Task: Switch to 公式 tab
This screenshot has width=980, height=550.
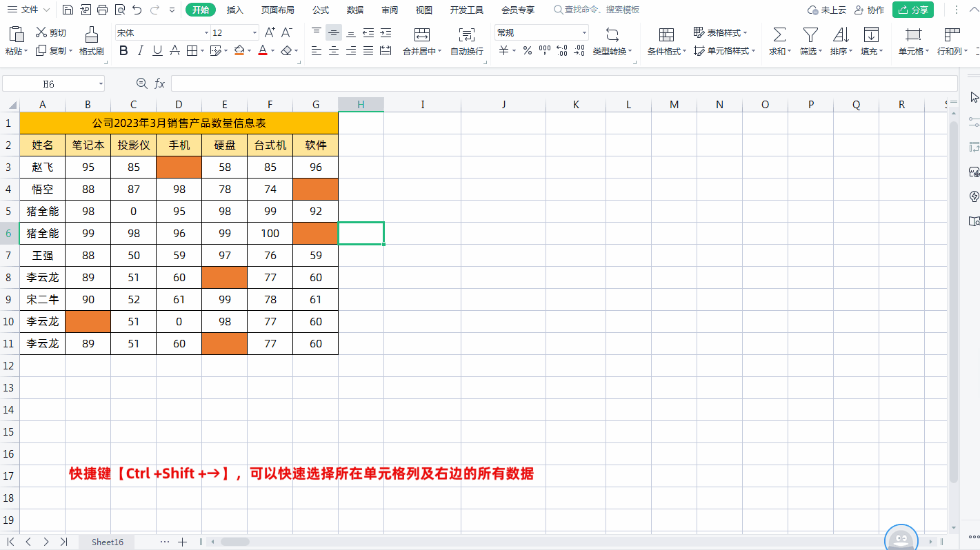Action: pos(321,10)
